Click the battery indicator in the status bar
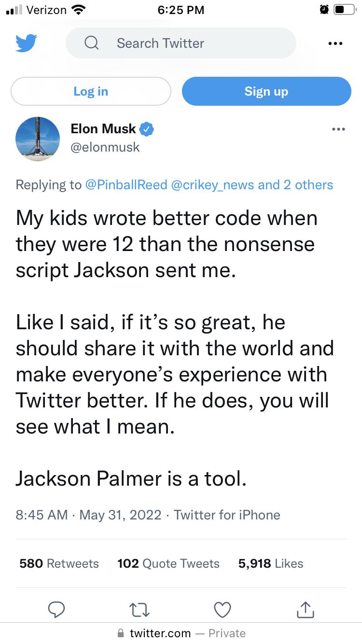Image resolution: width=362 pixels, height=644 pixels. [x=346, y=9]
